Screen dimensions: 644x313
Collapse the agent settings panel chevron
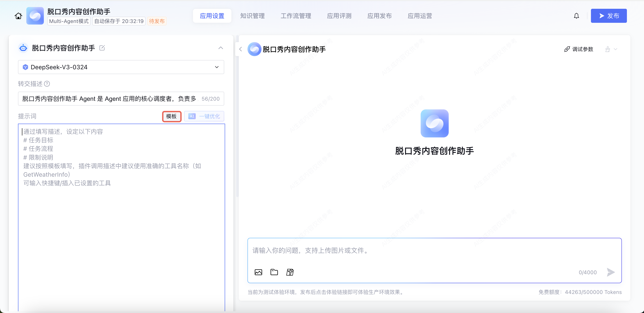221,48
